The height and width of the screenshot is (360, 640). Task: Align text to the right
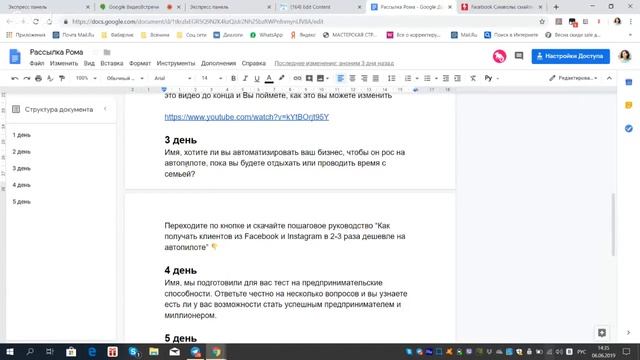pos(364,78)
